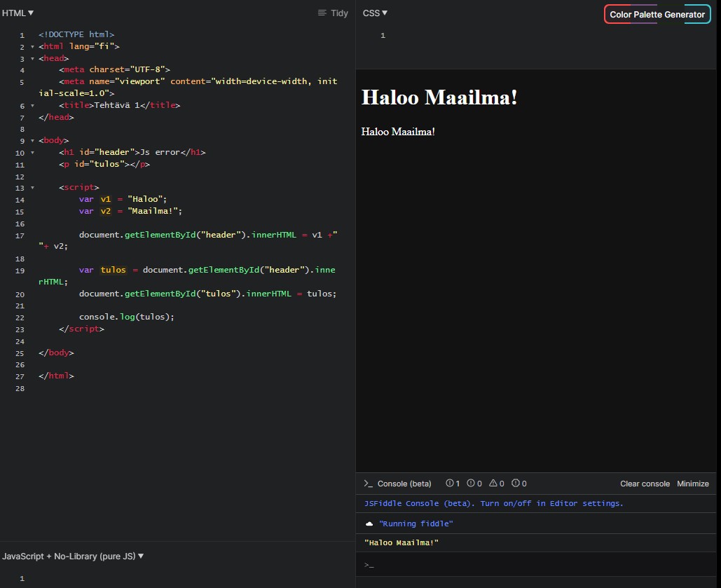Click the first console counter icon showing 1
This screenshot has width=721, height=588.
(449, 484)
